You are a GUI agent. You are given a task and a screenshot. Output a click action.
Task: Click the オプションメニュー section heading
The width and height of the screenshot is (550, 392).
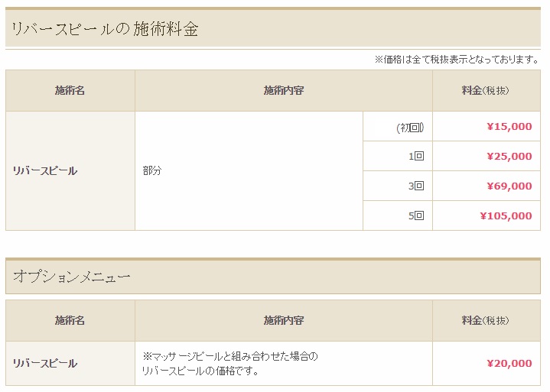click(x=72, y=277)
